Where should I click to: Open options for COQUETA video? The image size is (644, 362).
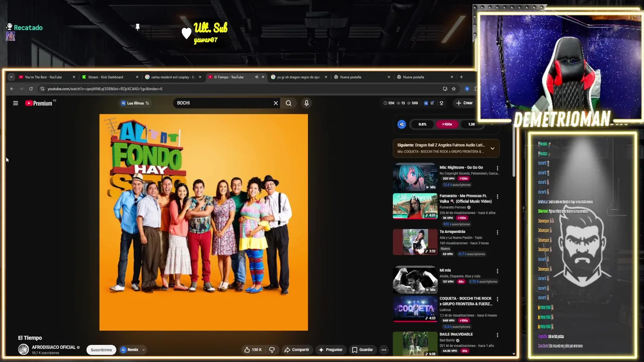(x=498, y=299)
